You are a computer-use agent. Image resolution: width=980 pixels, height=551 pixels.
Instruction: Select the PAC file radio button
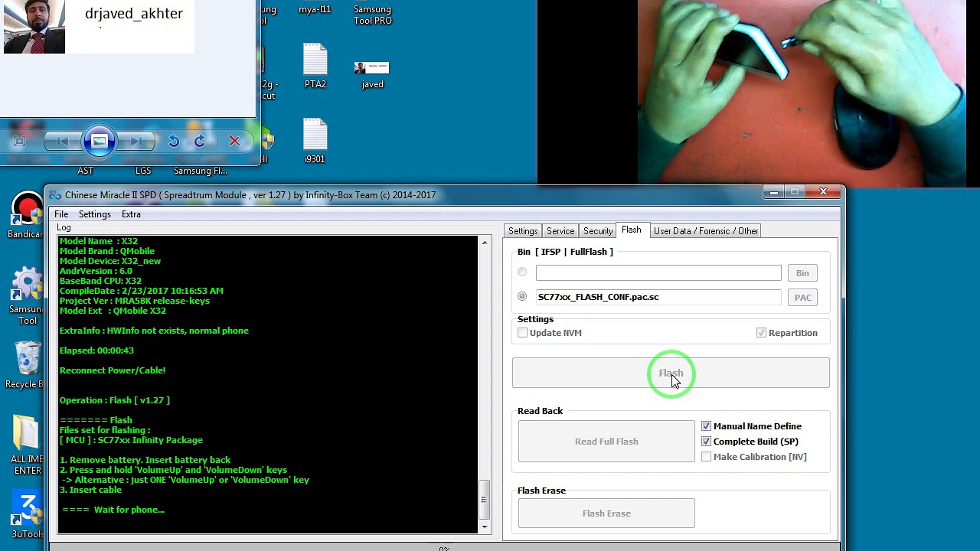pyautogui.click(x=522, y=296)
